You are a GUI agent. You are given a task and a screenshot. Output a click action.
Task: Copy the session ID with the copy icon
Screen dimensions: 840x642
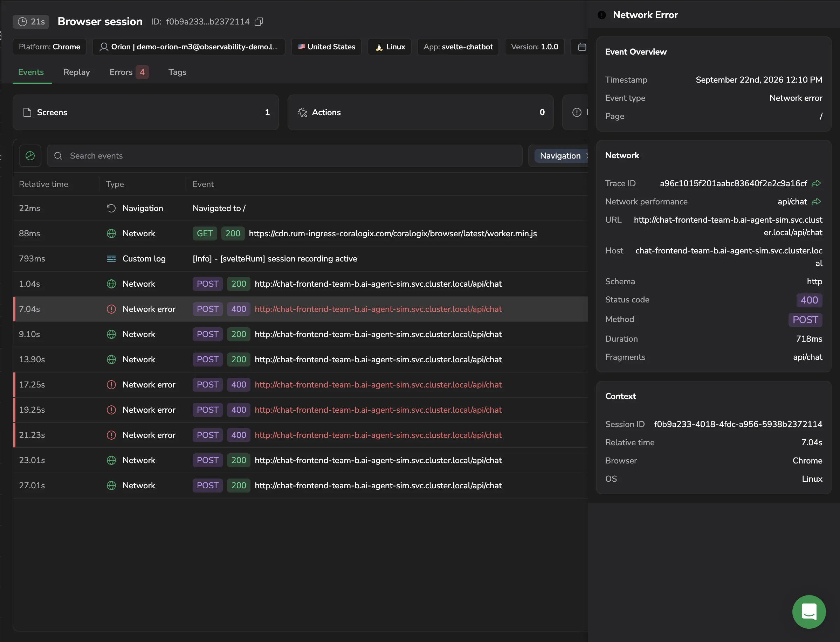click(x=259, y=22)
